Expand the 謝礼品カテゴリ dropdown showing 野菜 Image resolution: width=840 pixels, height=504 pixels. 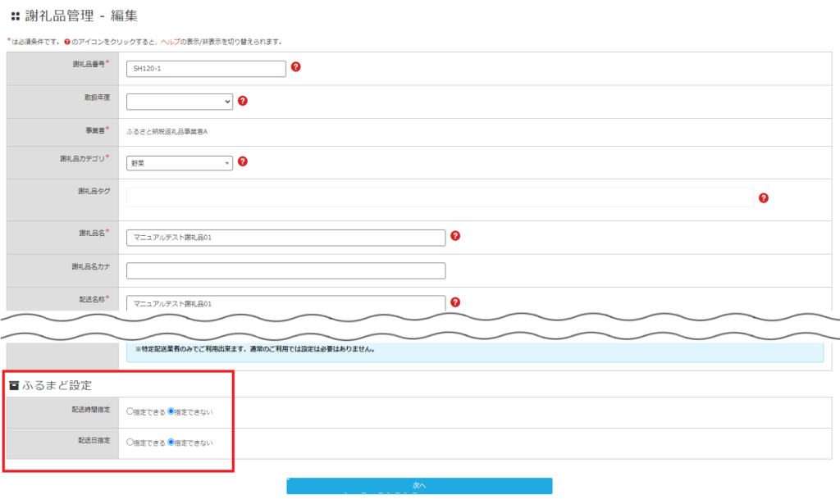(180, 163)
